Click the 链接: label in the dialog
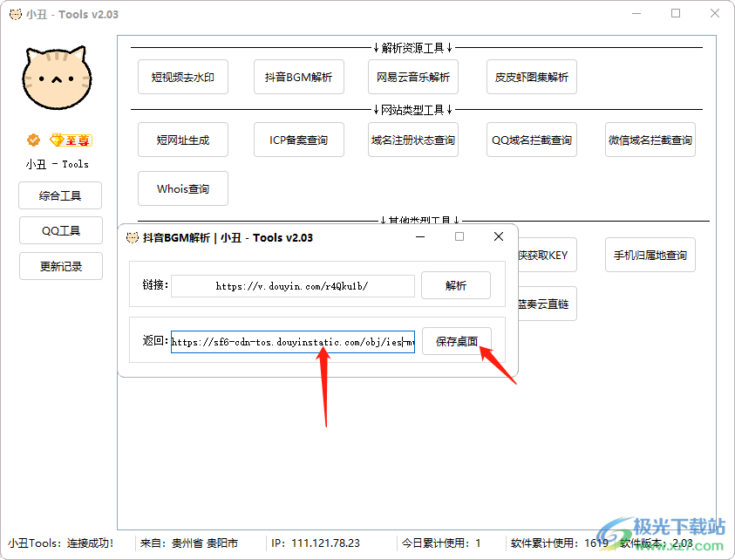The height and width of the screenshot is (560, 735). [155, 284]
